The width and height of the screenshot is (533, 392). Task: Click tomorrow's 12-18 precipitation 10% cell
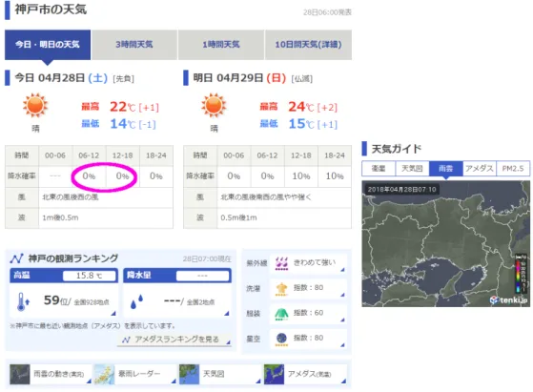pos(301,176)
